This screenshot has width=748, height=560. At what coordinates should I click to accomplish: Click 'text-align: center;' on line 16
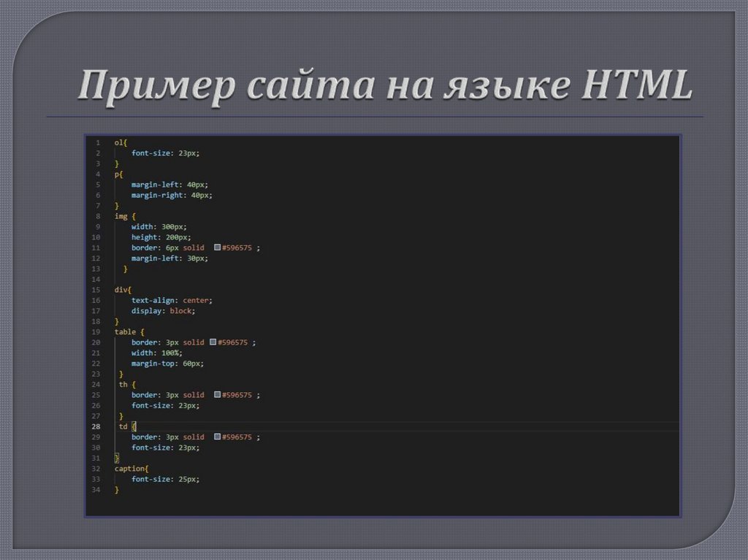172,300
